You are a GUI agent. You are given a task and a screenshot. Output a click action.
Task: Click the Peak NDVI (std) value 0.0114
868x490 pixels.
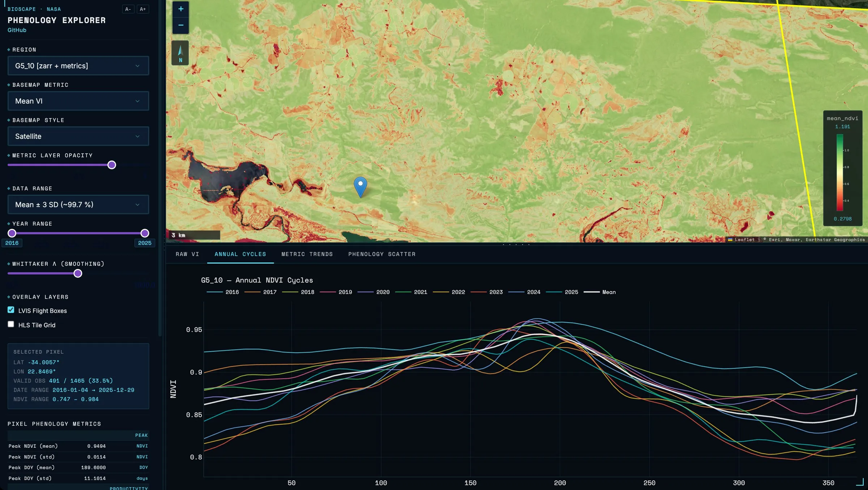pyautogui.click(x=96, y=457)
